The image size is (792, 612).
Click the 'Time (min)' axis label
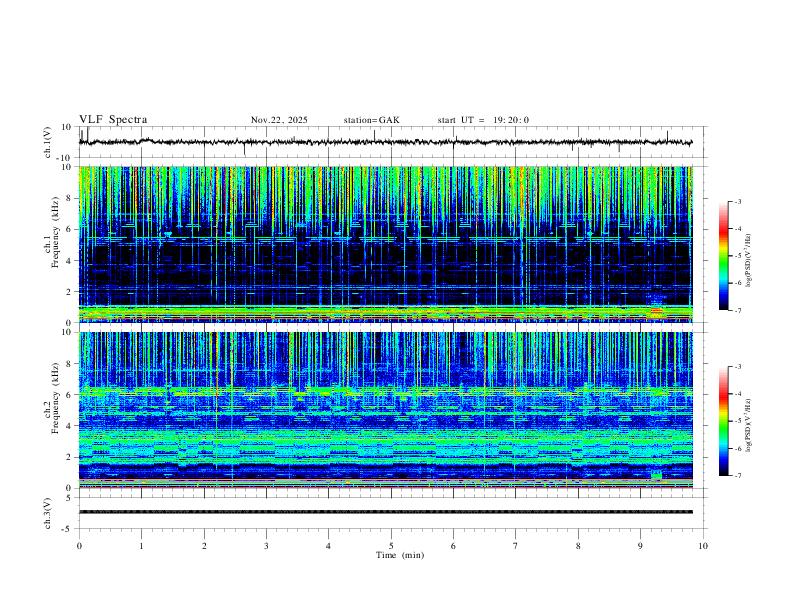coord(400,555)
